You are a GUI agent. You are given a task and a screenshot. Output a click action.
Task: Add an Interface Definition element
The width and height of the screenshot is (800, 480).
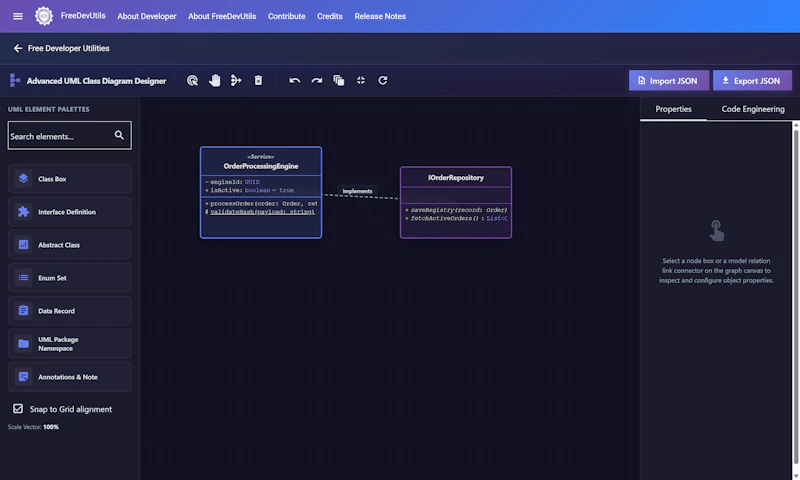(x=69, y=212)
